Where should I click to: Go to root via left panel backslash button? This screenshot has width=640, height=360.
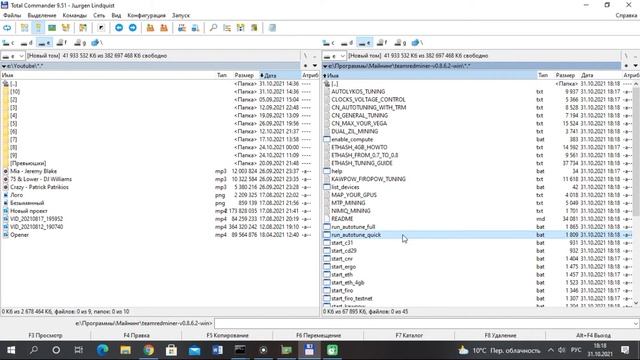click(x=305, y=56)
